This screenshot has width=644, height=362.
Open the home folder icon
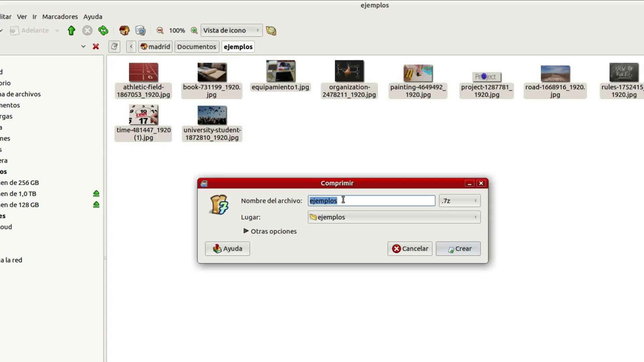pyautogui.click(x=124, y=31)
